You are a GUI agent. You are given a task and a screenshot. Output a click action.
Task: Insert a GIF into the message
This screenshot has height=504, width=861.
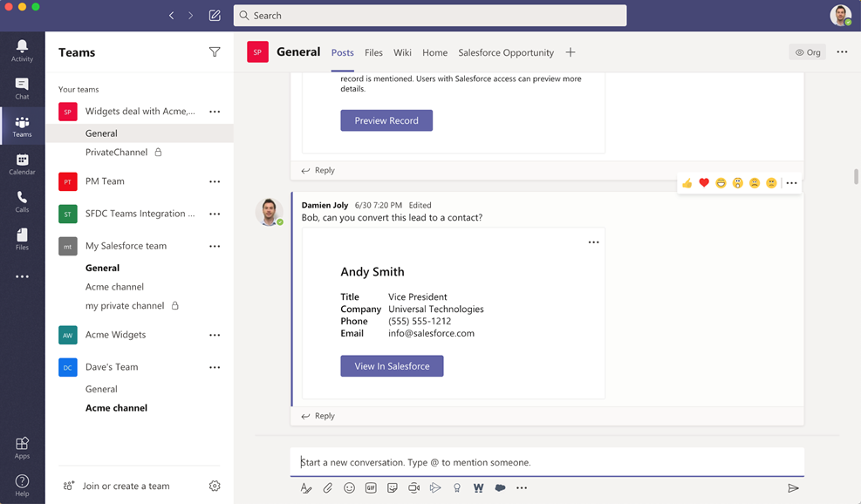pos(371,487)
